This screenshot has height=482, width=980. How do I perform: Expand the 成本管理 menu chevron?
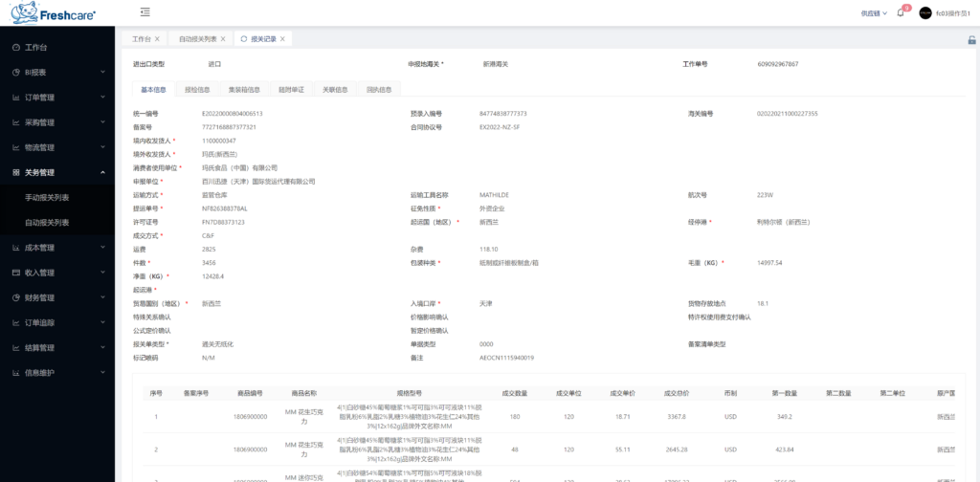[102, 248]
